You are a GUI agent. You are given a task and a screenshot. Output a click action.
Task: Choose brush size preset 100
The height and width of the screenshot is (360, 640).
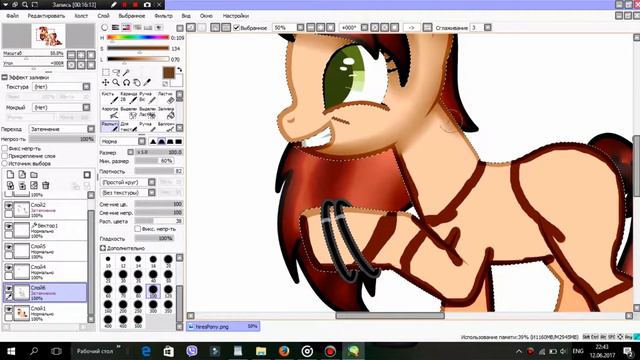(153, 291)
